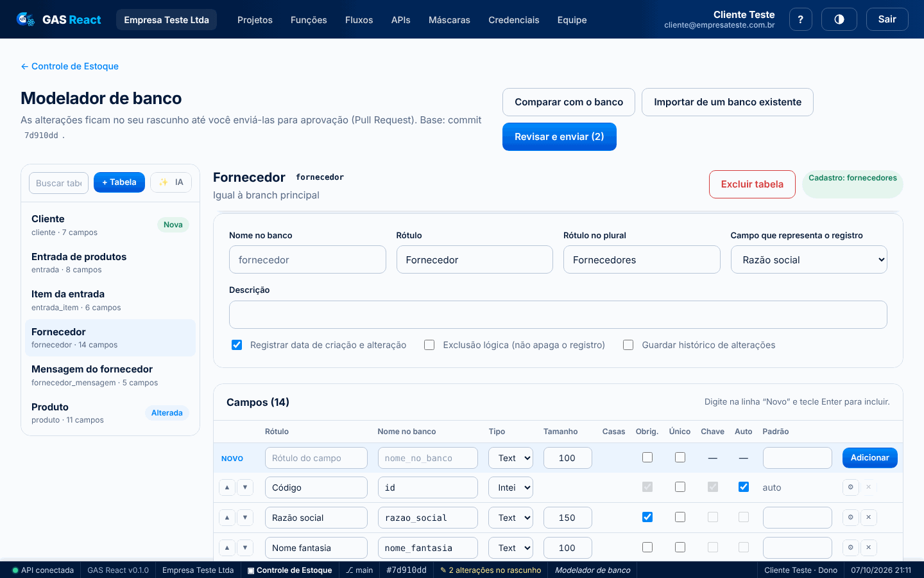924x578 pixels.
Task: Click 'Comparar com o banco' button
Action: tap(569, 102)
